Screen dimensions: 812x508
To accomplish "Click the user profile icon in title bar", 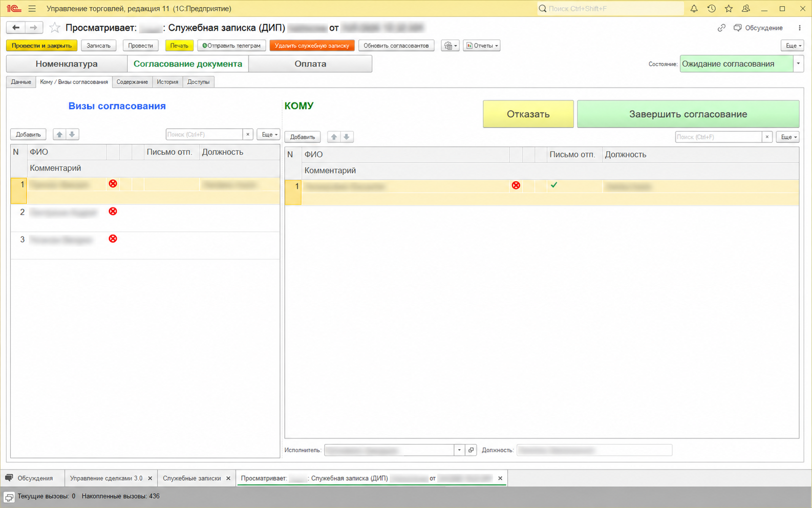I will [x=746, y=9].
